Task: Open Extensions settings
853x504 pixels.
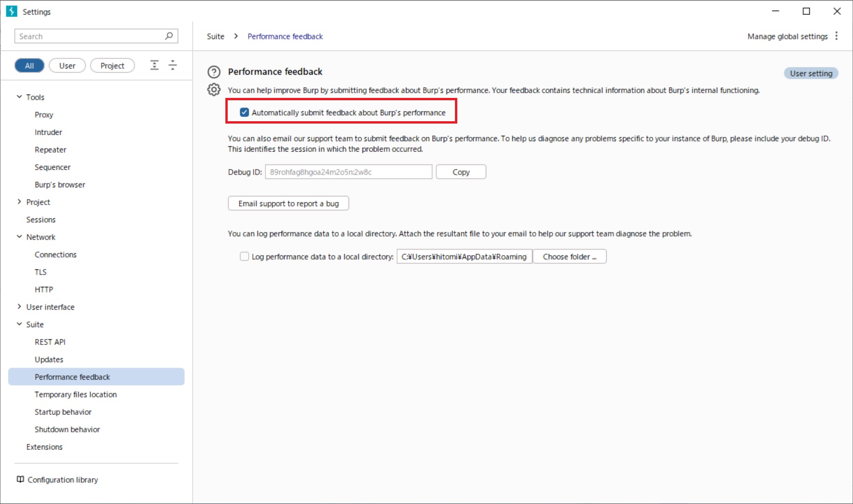Action: pyautogui.click(x=44, y=447)
